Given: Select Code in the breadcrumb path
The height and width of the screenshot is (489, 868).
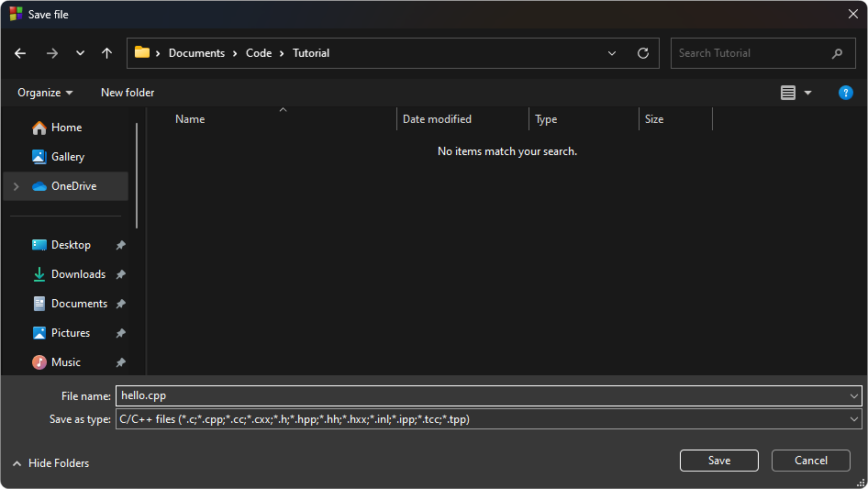Looking at the screenshot, I should tap(259, 53).
